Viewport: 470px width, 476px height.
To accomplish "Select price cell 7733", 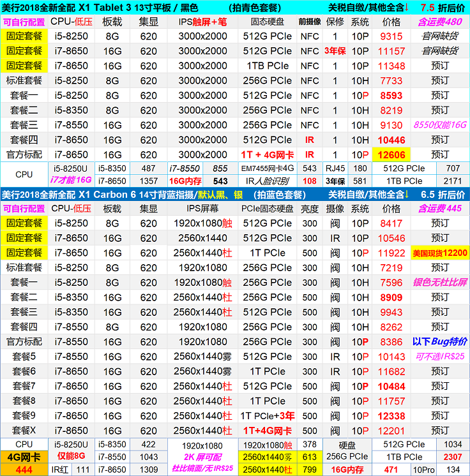I will click(x=391, y=81).
